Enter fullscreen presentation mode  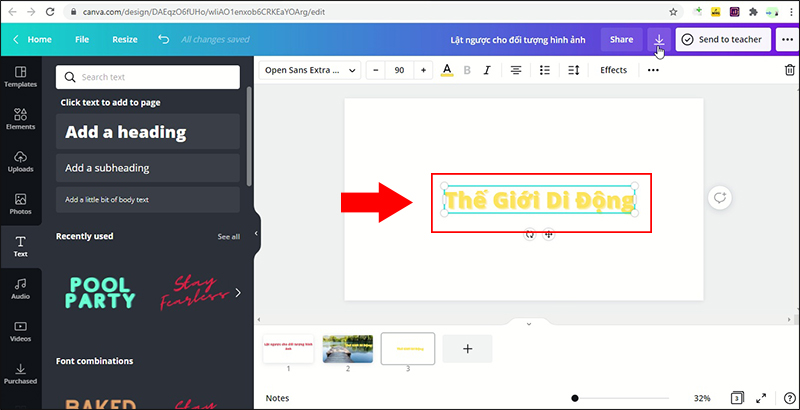tap(761, 398)
